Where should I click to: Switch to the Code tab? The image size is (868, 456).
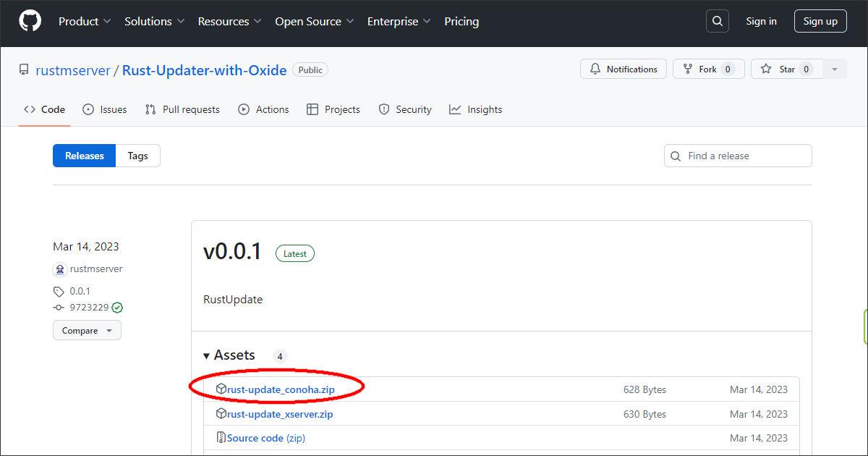point(44,109)
